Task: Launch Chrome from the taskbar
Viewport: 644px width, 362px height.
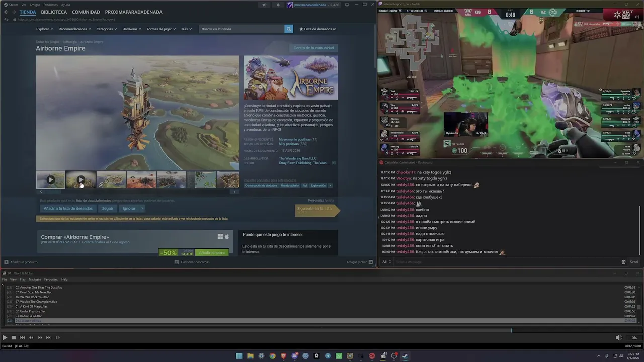Action: (272, 356)
